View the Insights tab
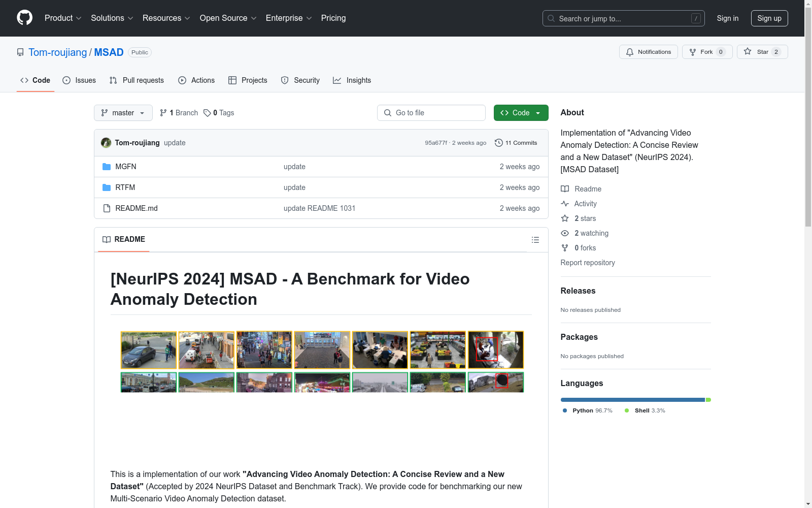This screenshot has width=812, height=508. pos(352,80)
